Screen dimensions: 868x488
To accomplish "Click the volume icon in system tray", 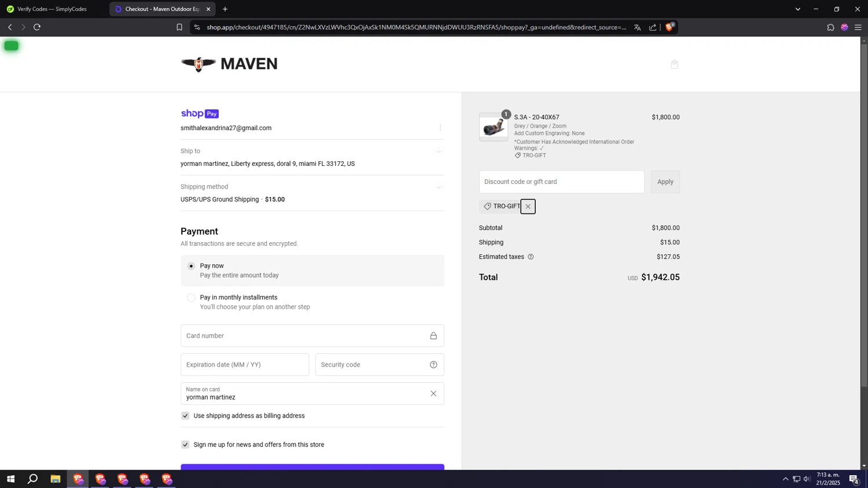I will 807,479.
